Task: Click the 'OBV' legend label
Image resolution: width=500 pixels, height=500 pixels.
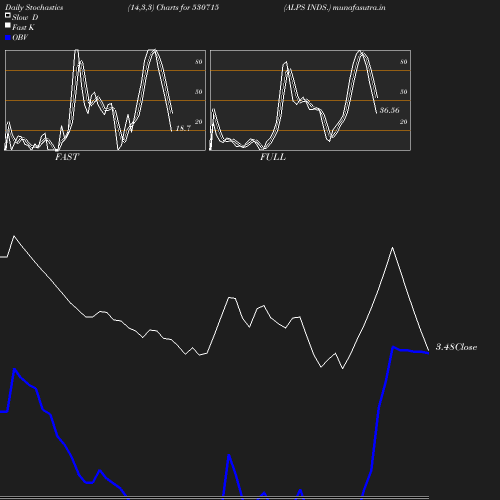Action: (x=20, y=38)
